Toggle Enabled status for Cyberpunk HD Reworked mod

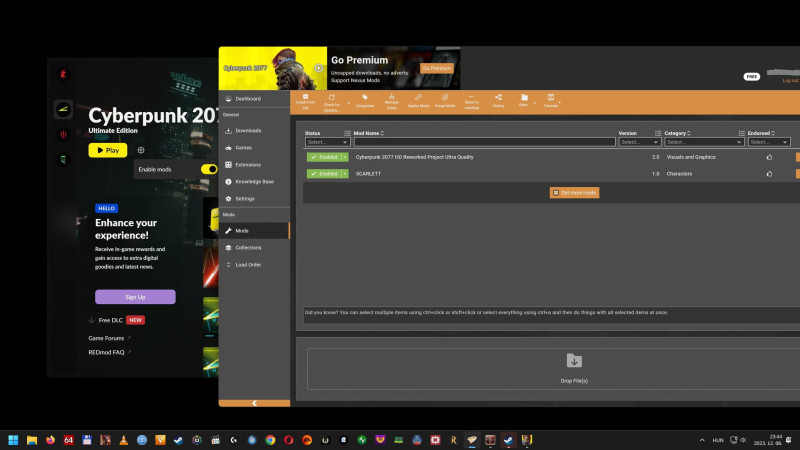pos(324,157)
